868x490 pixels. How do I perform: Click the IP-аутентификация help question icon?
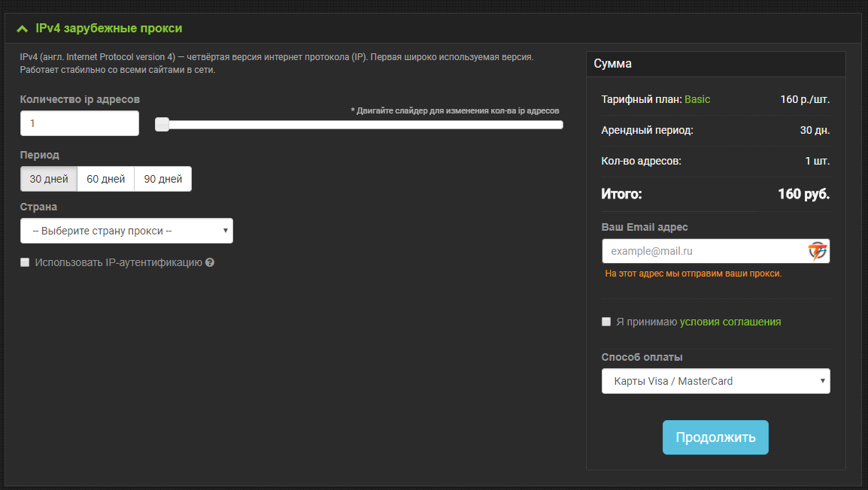point(210,263)
